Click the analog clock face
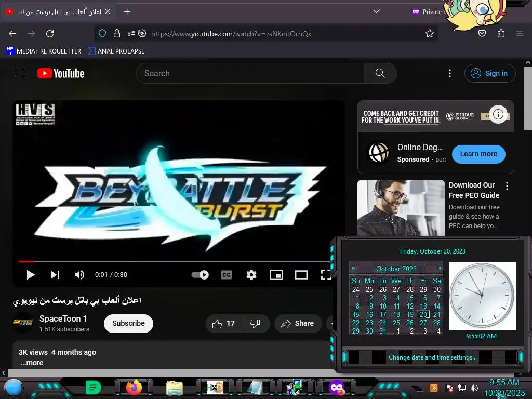This screenshot has width=532, height=399. click(x=483, y=296)
